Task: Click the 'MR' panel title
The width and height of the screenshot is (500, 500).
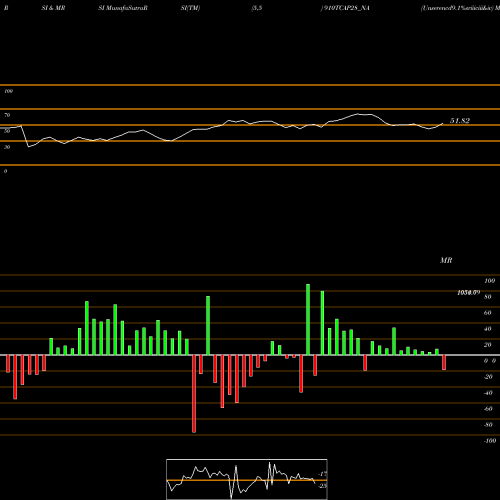Action: (x=446, y=260)
